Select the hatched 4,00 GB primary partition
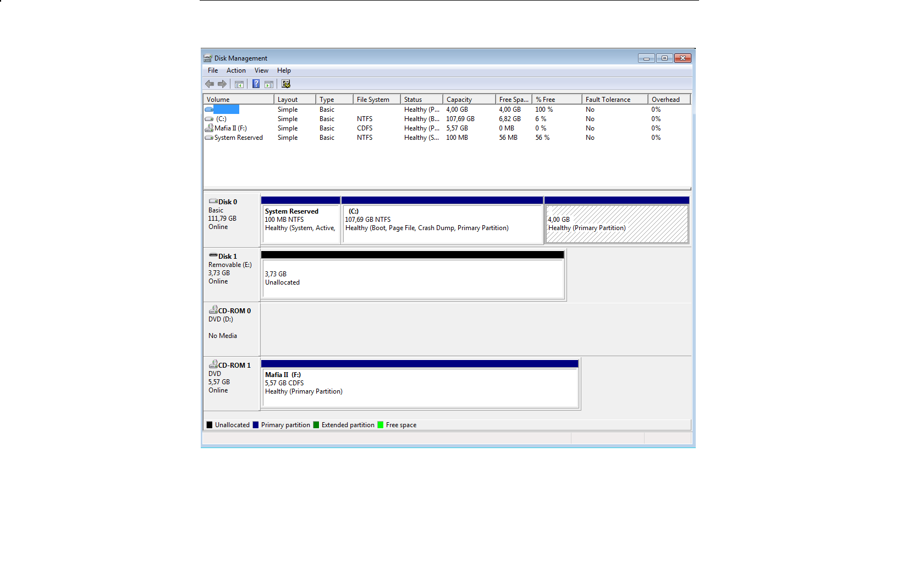Screen dimensions: 924x578 pyautogui.click(x=617, y=224)
